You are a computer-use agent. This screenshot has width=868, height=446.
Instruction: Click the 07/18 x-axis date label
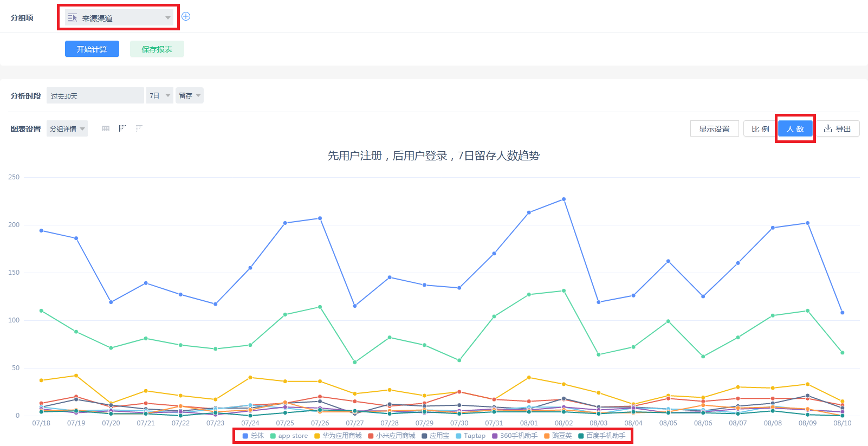point(41,423)
